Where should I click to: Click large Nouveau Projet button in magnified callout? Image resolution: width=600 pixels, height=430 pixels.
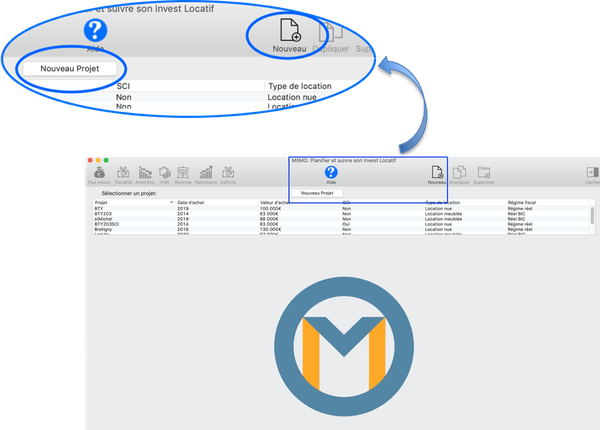tap(70, 68)
